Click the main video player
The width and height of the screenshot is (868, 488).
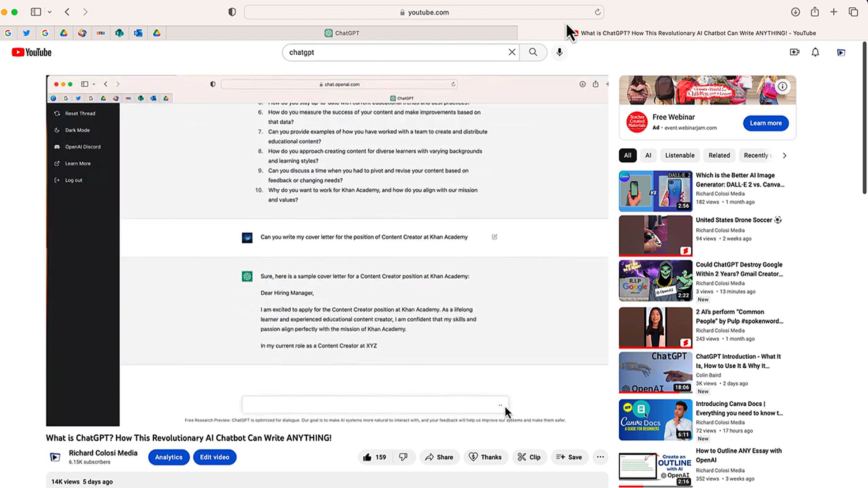pyautogui.click(x=327, y=251)
